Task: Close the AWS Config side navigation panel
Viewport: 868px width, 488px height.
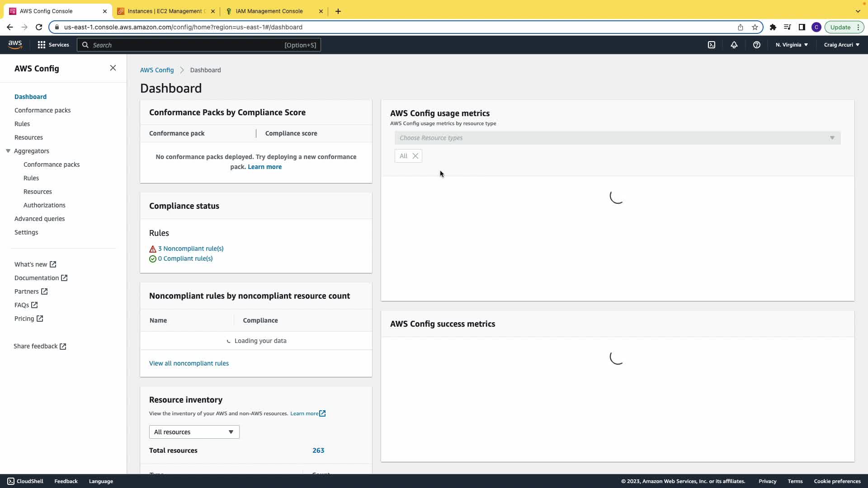Action: [113, 68]
